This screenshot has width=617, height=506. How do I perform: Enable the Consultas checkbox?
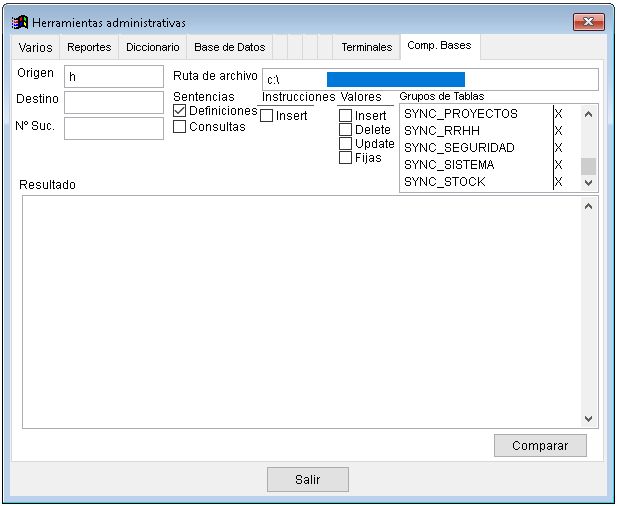[180, 127]
